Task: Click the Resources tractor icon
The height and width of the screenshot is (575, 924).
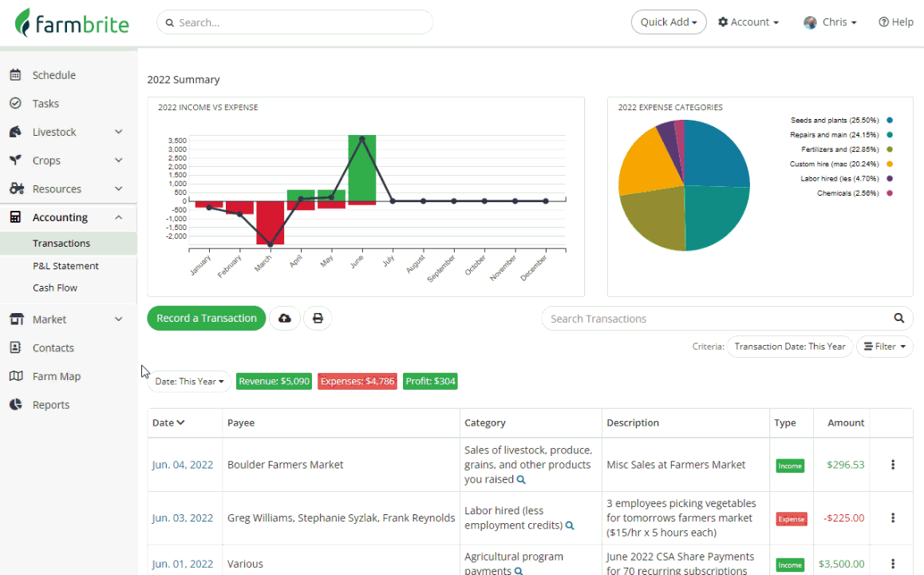Action: pos(17,188)
